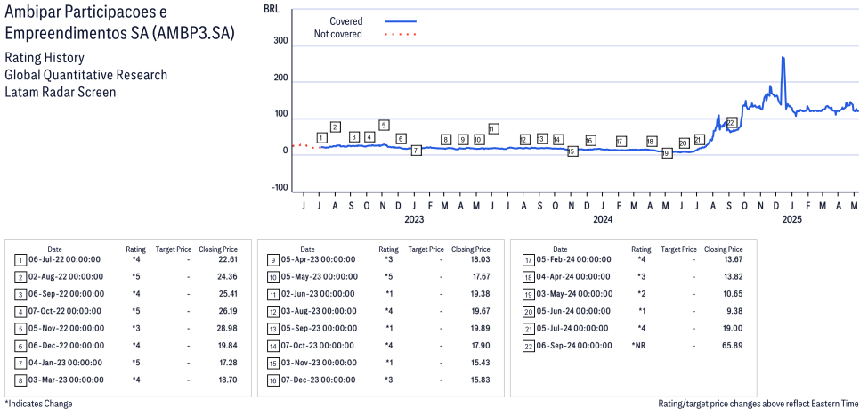
Task: Click the 'Rating History' heading
Action: click(45, 58)
